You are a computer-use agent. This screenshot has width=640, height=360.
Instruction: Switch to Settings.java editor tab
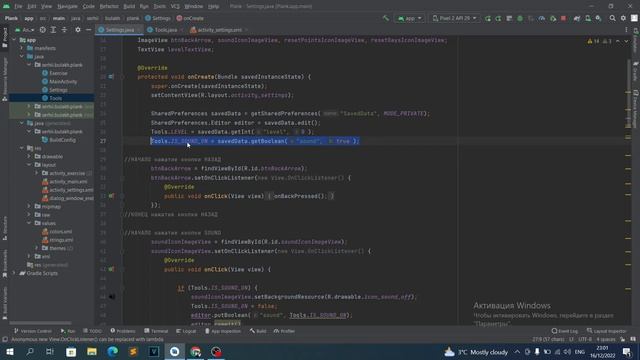coord(119,30)
